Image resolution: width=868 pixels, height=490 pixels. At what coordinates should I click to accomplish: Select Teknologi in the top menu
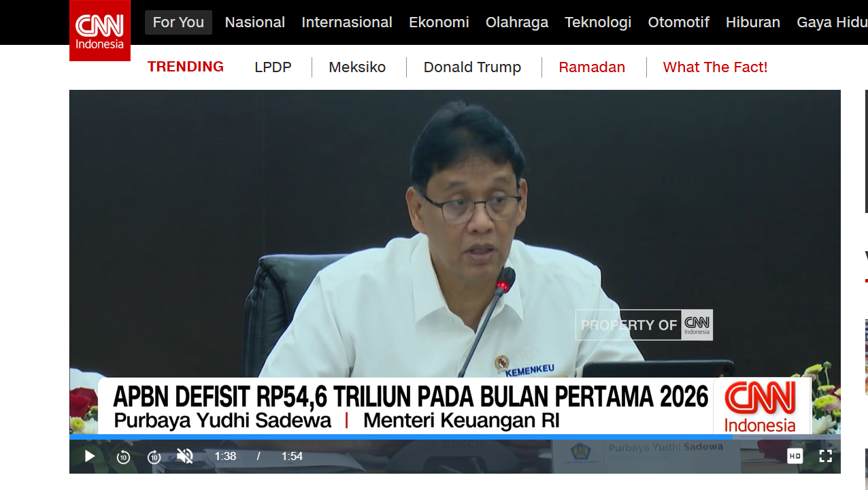pos(598,22)
